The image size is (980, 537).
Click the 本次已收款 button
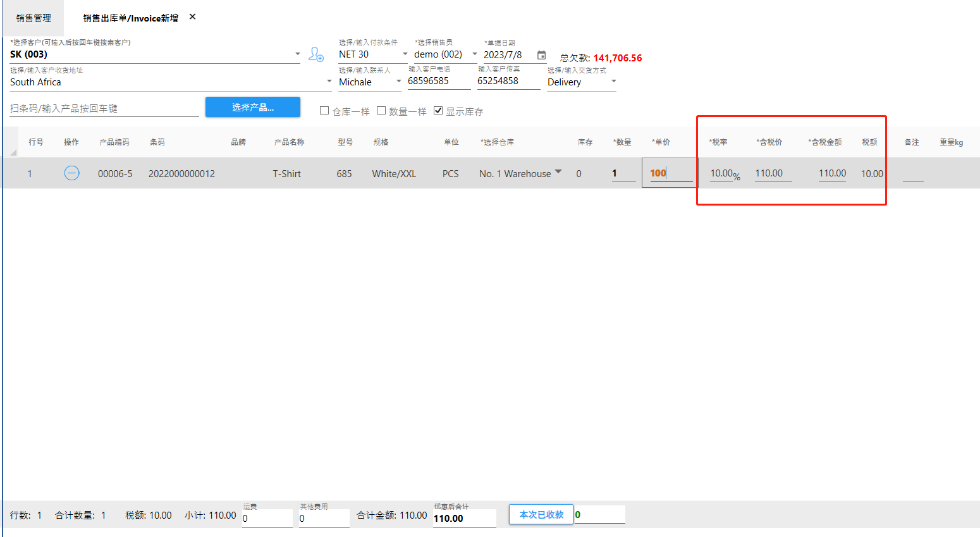[541, 515]
